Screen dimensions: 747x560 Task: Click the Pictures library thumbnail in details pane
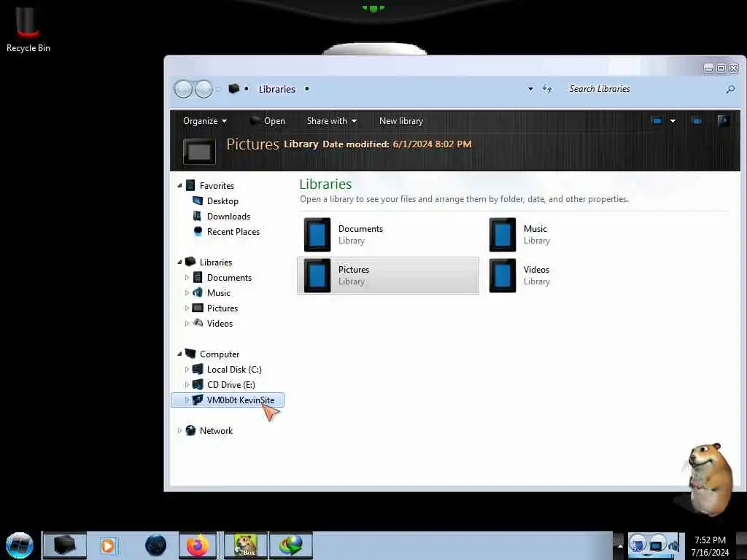point(199,152)
